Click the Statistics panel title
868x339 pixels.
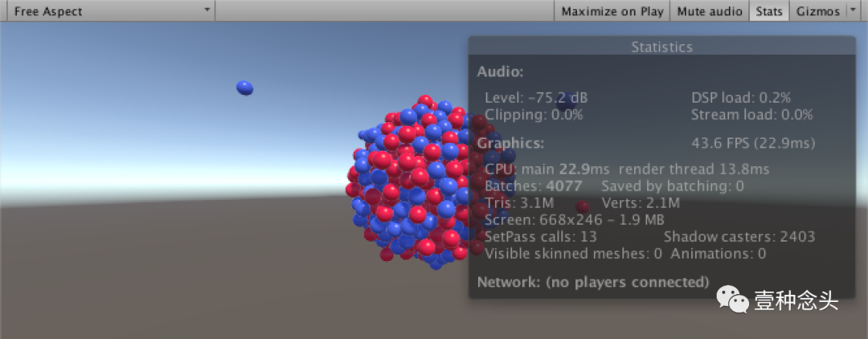[662, 47]
